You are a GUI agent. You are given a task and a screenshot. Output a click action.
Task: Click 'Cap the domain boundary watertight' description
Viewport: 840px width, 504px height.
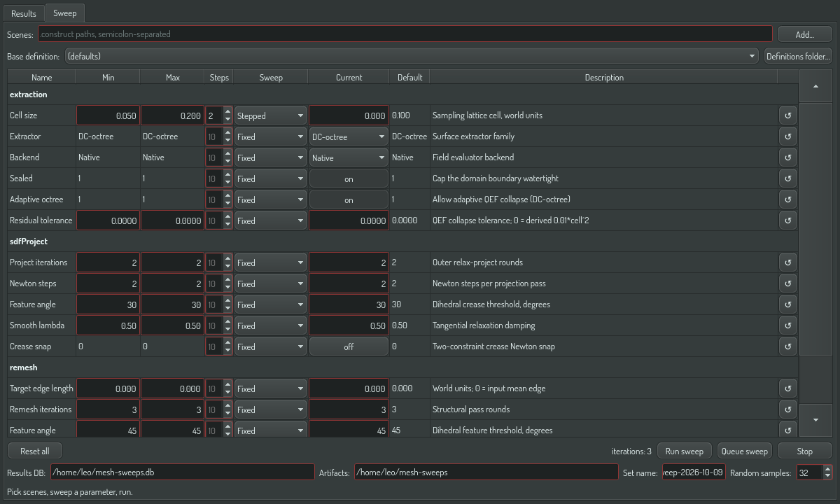(x=496, y=178)
